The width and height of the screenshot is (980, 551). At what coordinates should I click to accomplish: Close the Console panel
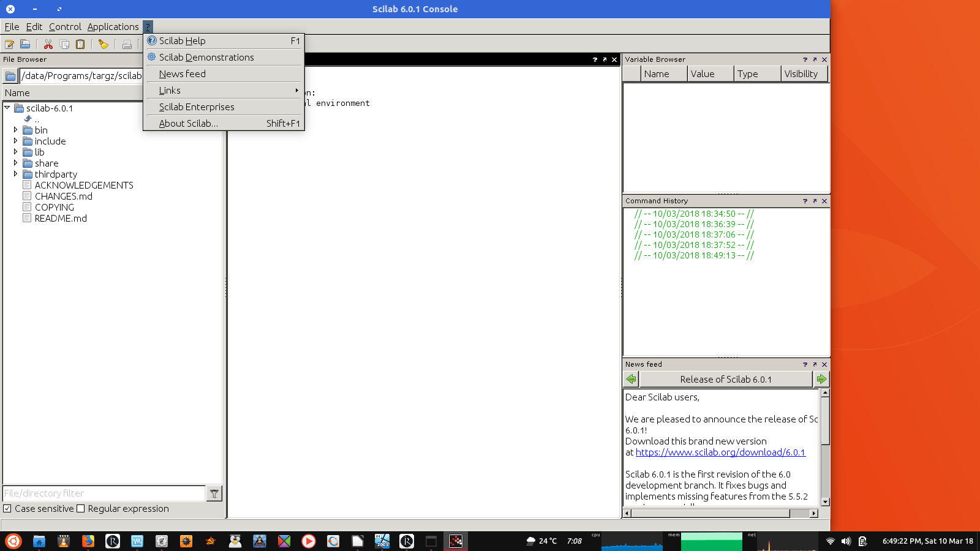(x=614, y=59)
